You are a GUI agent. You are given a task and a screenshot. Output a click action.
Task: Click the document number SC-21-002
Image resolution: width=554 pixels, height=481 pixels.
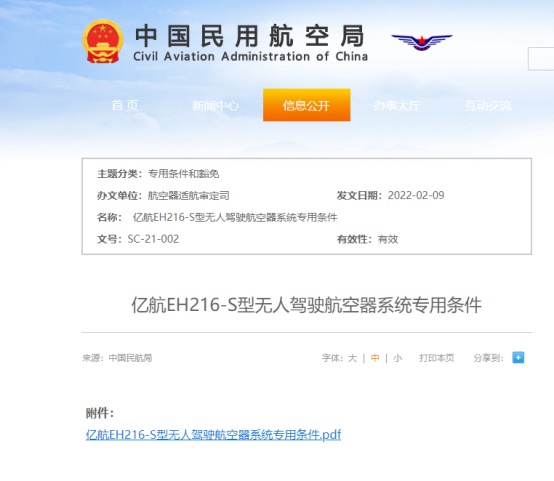pyautogui.click(x=153, y=239)
